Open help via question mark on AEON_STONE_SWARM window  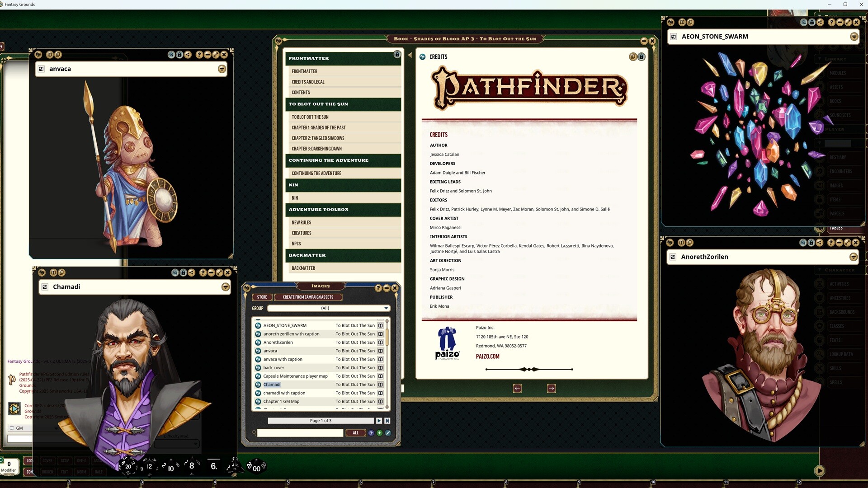coord(831,22)
